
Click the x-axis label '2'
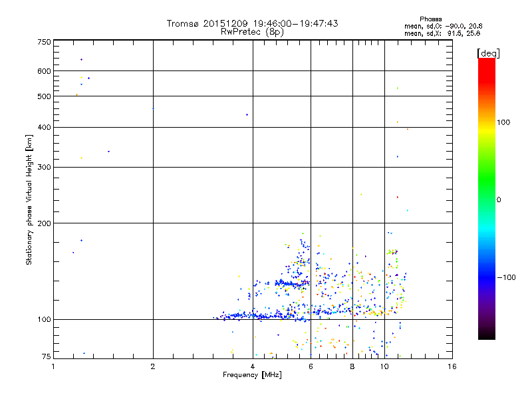click(153, 366)
